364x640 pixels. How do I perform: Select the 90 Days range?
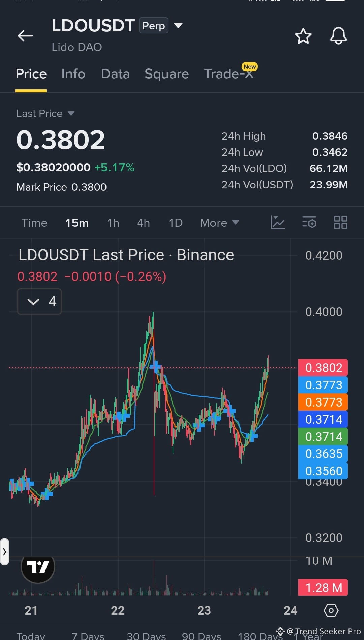point(202,636)
